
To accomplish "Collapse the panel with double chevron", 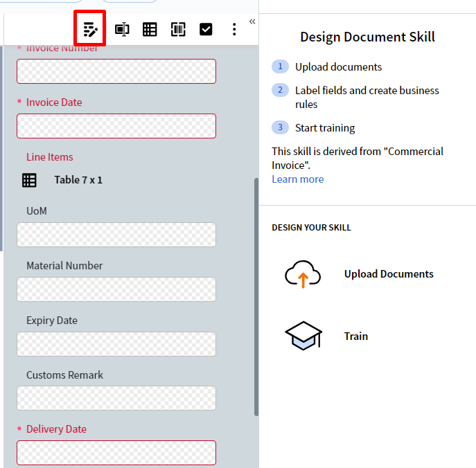I will click(252, 21).
